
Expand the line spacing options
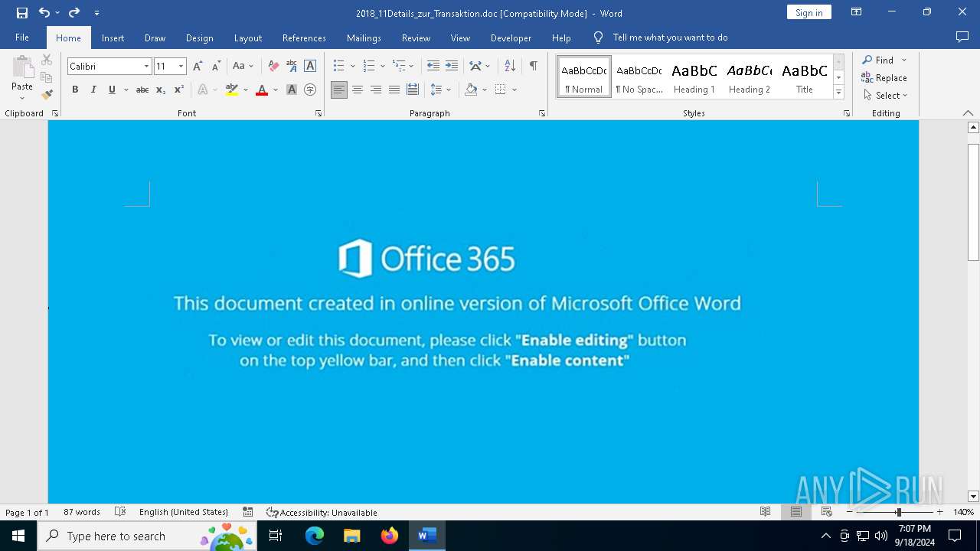[x=440, y=90]
